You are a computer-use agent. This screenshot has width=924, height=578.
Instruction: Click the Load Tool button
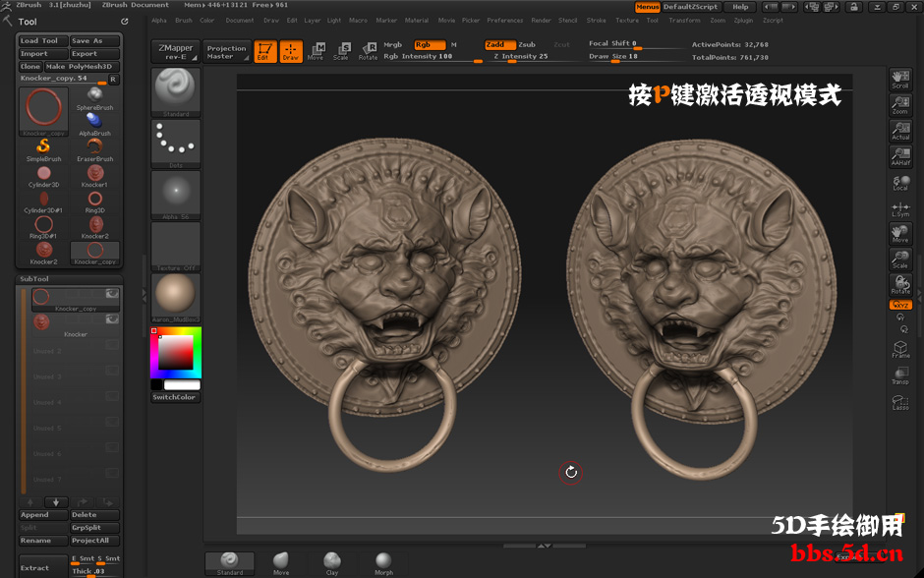coord(43,40)
